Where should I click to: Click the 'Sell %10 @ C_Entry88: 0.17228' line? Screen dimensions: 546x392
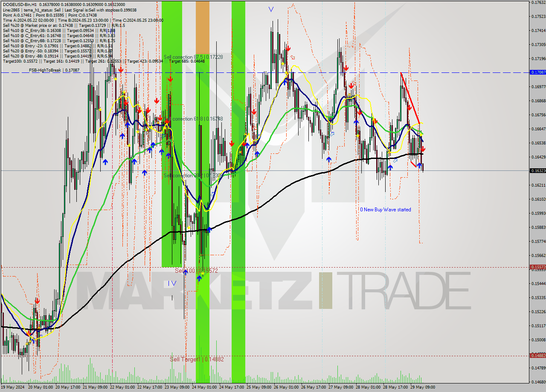click(59, 41)
